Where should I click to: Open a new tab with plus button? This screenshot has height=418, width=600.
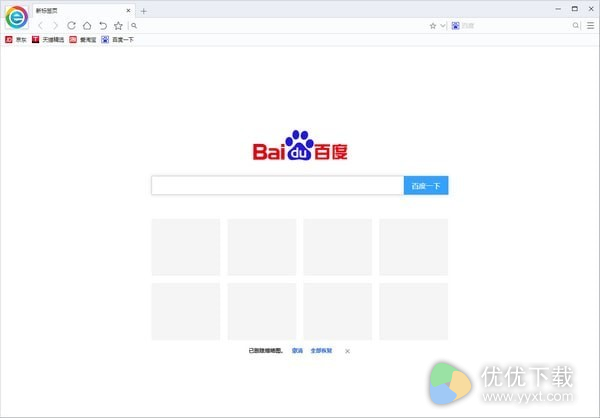click(x=143, y=11)
